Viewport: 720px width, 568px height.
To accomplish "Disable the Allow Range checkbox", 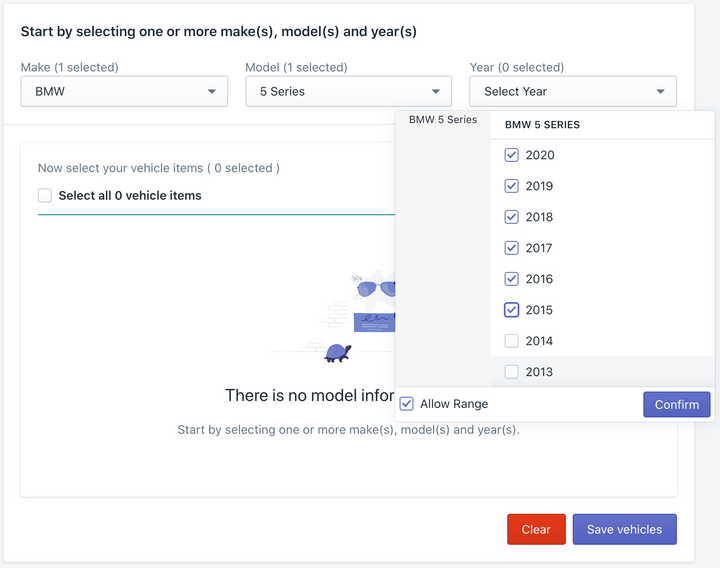I will coord(406,404).
